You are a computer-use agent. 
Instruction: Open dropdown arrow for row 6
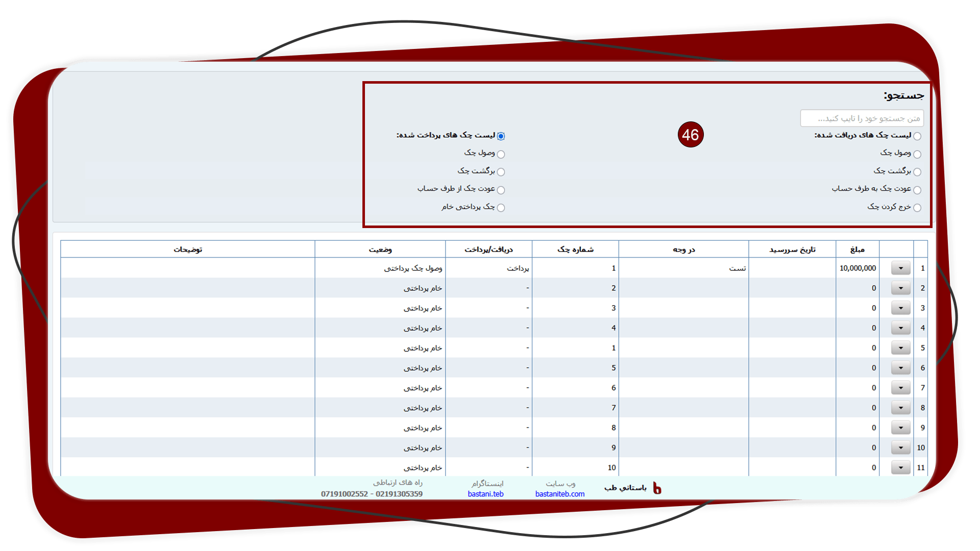901,368
